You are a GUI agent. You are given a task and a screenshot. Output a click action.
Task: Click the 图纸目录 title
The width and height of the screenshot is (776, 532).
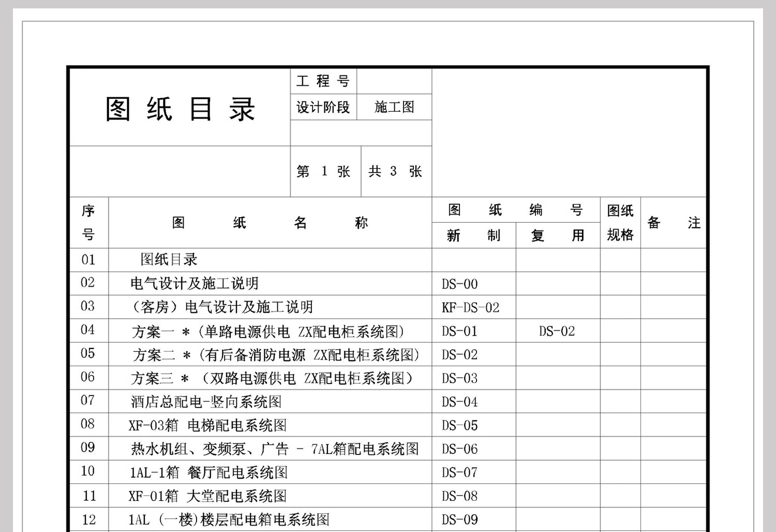coord(177,109)
